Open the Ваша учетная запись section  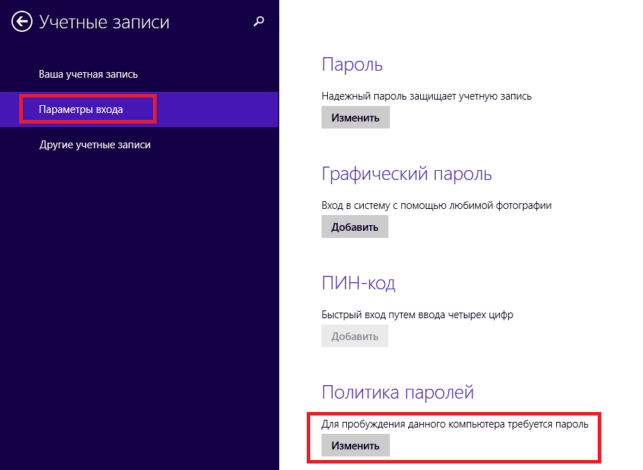[x=88, y=74]
